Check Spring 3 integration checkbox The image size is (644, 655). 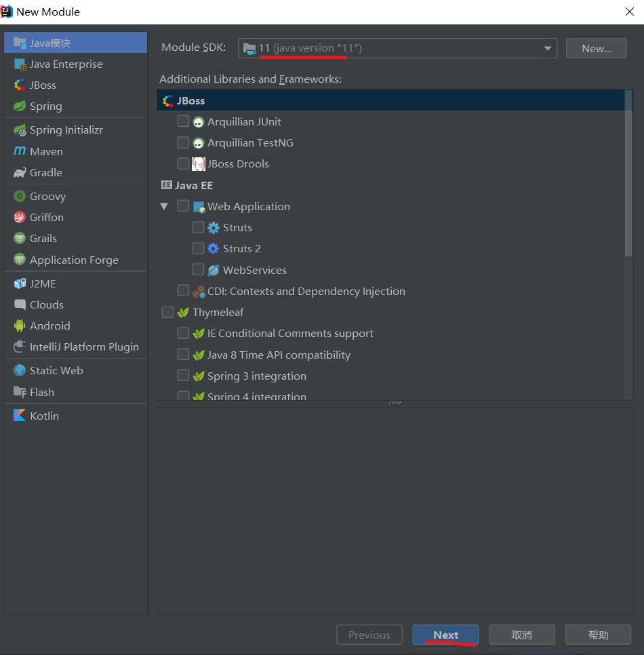click(x=183, y=375)
